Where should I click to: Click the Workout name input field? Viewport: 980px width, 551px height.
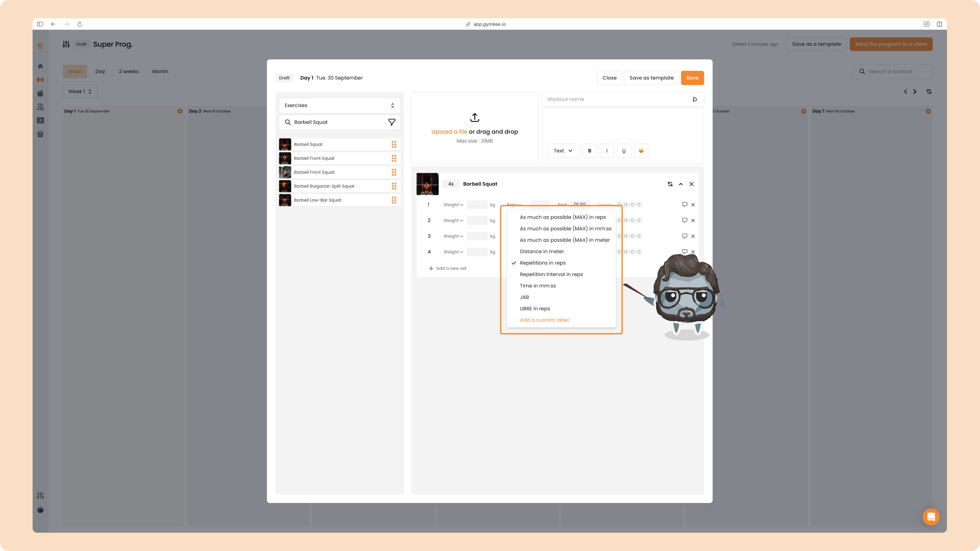(x=622, y=99)
